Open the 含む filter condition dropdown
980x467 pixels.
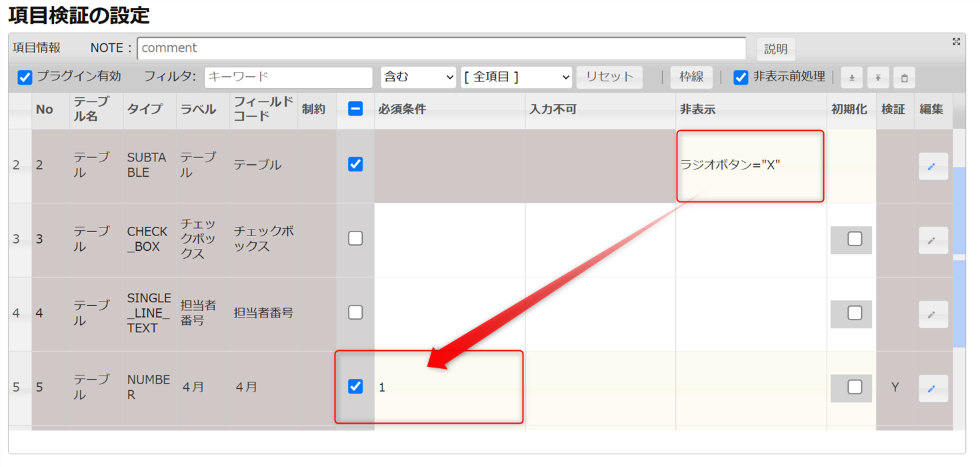(x=418, y=77)
